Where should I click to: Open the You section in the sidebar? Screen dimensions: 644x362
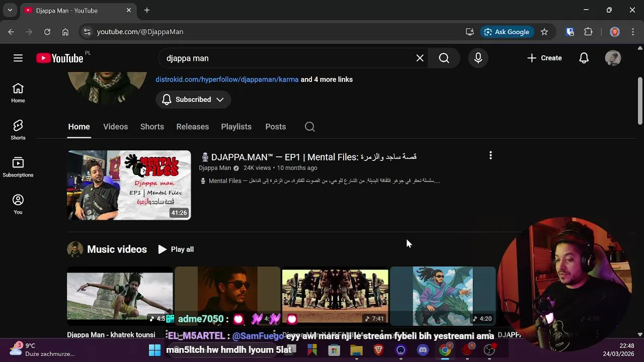(x=18, y=205)
